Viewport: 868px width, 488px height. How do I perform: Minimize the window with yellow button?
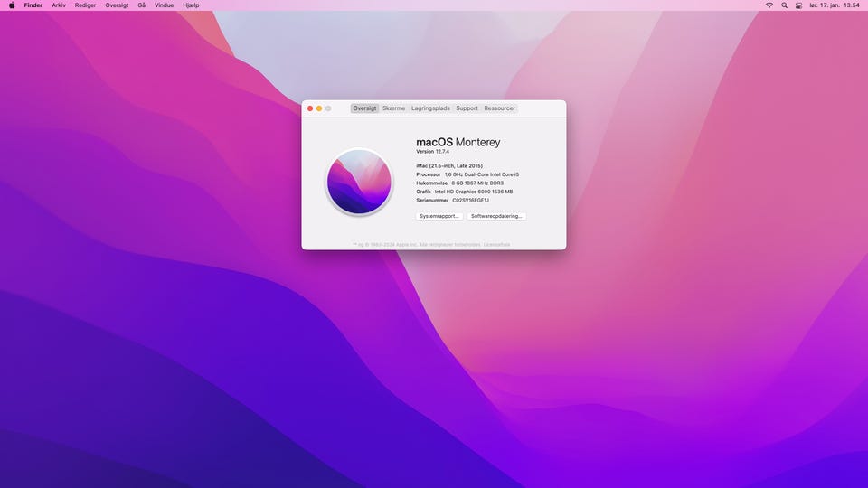(319, 108)
